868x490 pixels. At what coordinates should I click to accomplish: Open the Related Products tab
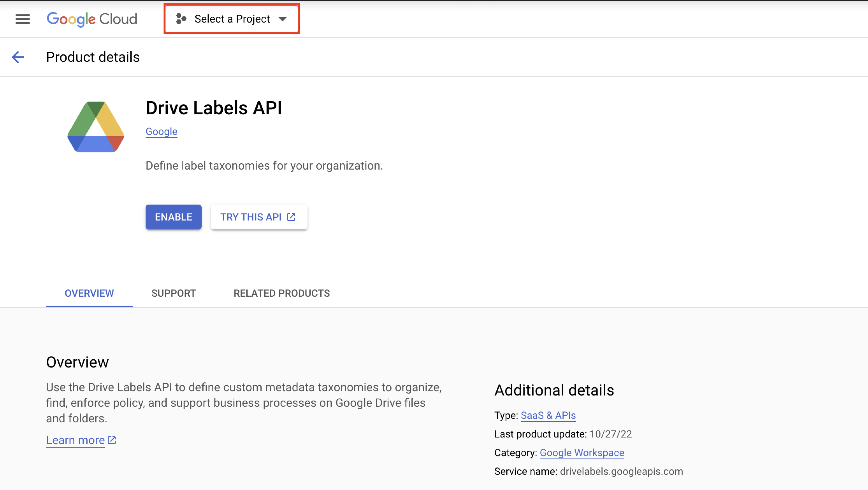[x=282, y=293]
